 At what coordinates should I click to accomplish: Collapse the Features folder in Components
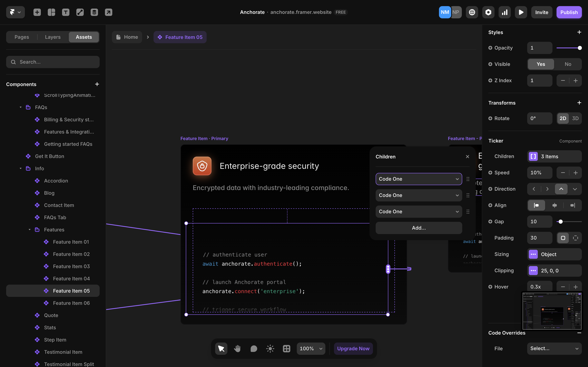(x=30, y=230)
